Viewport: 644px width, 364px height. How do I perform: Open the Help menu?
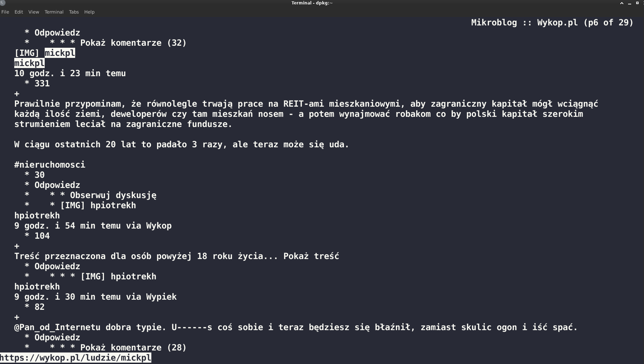pyautogui.click(x=89, y=12)
